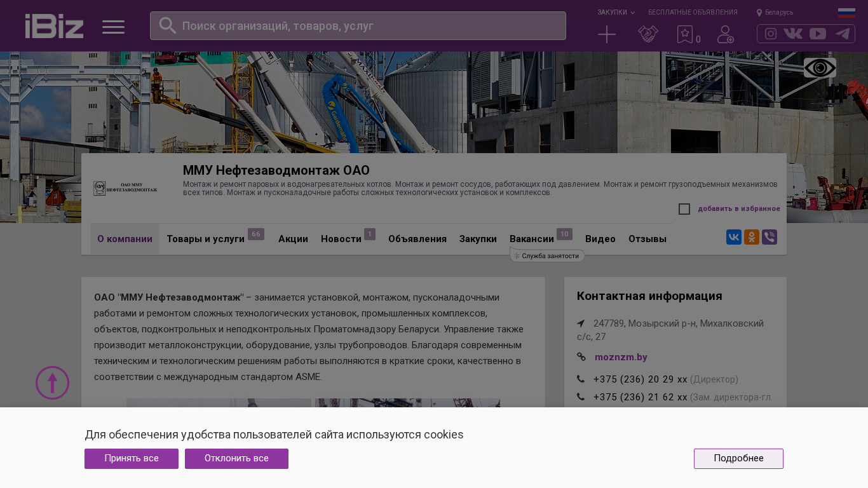The height and width of the screenshot is (488, 868).
Task: Reveal phone number +375 (236) 20 29 xx
Action: pos(641,379)
